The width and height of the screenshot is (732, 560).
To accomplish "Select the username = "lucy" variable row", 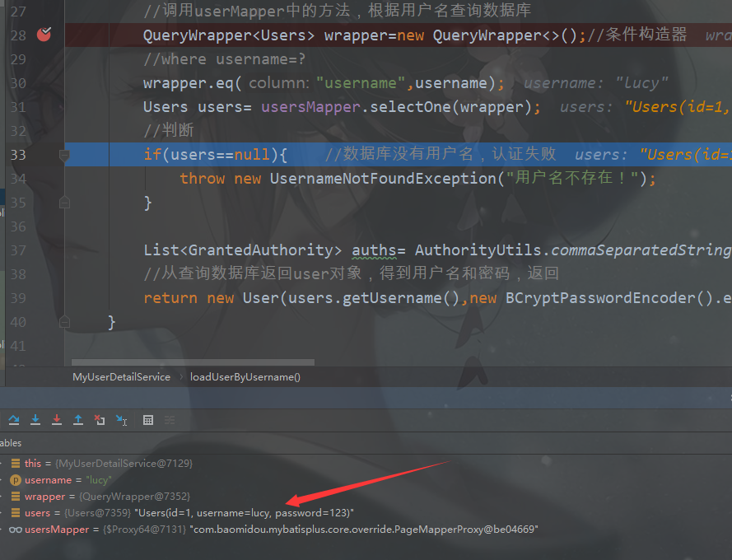I will click(366, 480).
